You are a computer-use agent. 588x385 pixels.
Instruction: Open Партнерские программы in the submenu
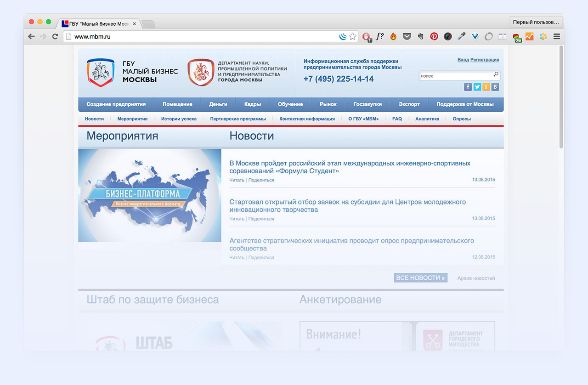[238, 119]
